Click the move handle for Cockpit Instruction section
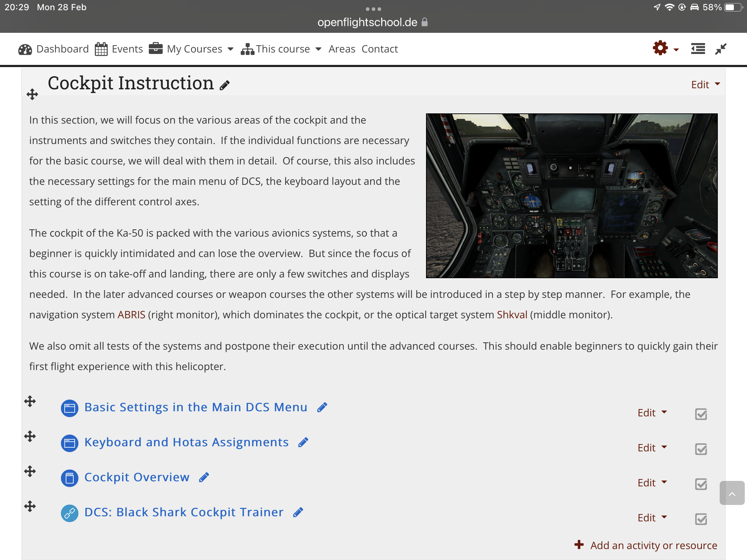747x560 pixels. point(32,94)
